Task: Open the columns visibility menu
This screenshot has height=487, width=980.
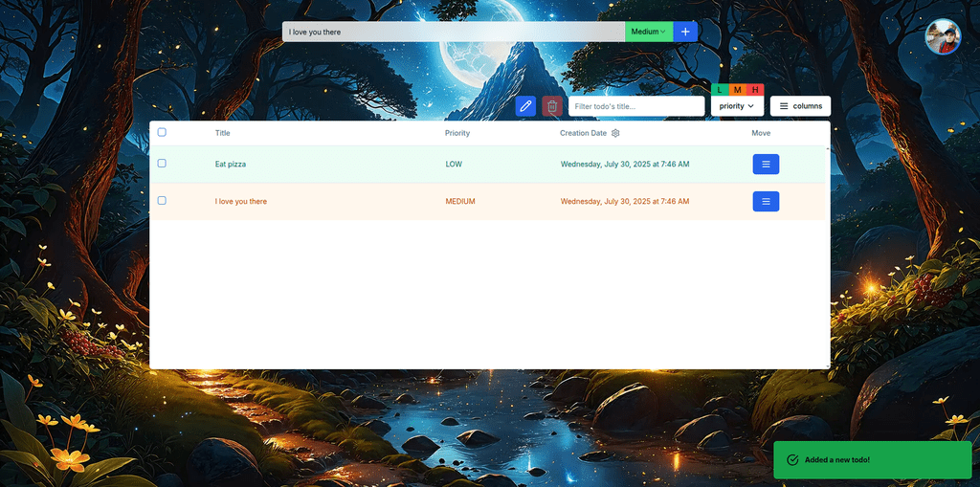Action: (x=800, y=106)
